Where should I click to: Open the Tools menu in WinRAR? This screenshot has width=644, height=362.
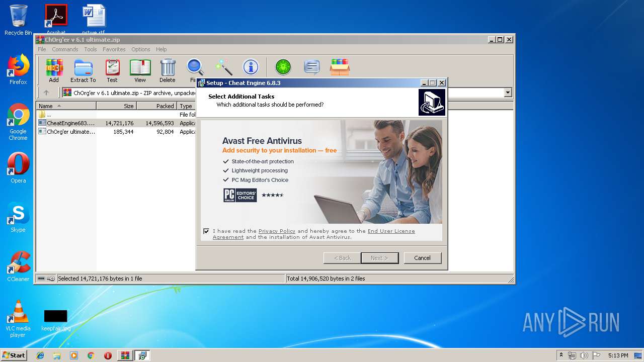[91, 49]
